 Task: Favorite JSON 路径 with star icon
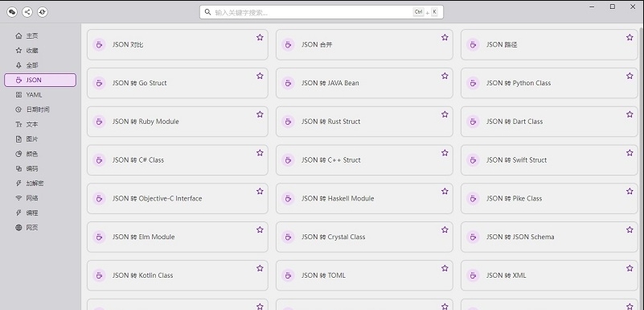630,37
